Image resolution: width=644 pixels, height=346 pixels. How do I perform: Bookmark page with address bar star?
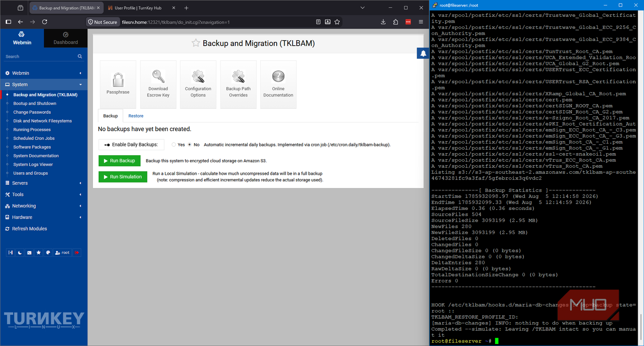(337, 22)
